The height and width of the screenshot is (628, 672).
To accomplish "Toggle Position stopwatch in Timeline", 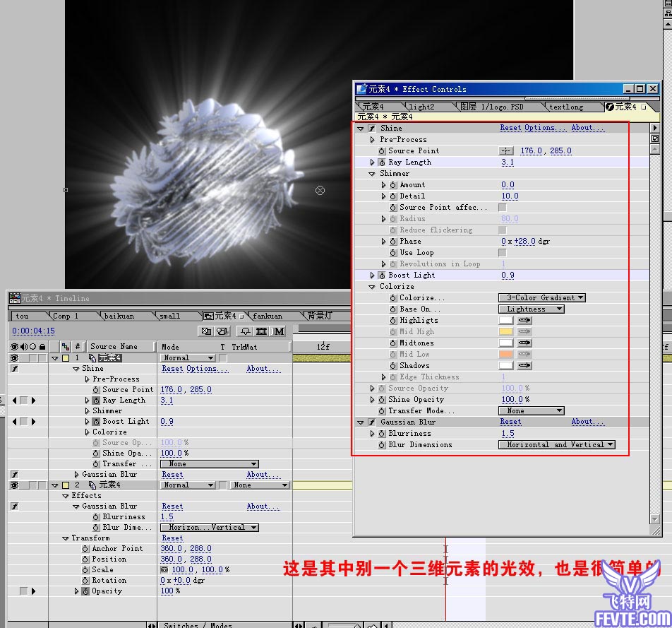I will click(85, 559).
